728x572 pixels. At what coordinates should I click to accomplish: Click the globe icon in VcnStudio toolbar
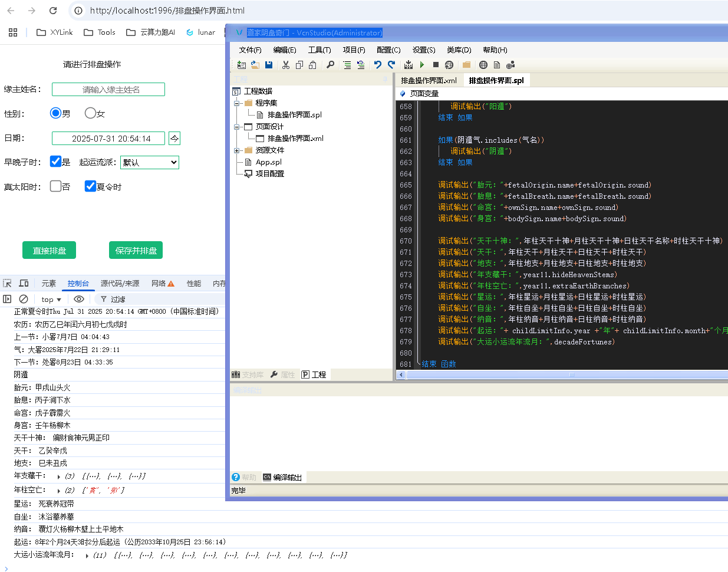coord(483,65)
